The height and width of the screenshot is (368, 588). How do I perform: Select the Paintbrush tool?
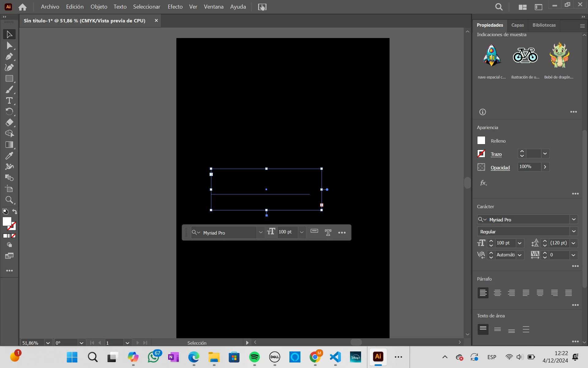tap(9, 90)
